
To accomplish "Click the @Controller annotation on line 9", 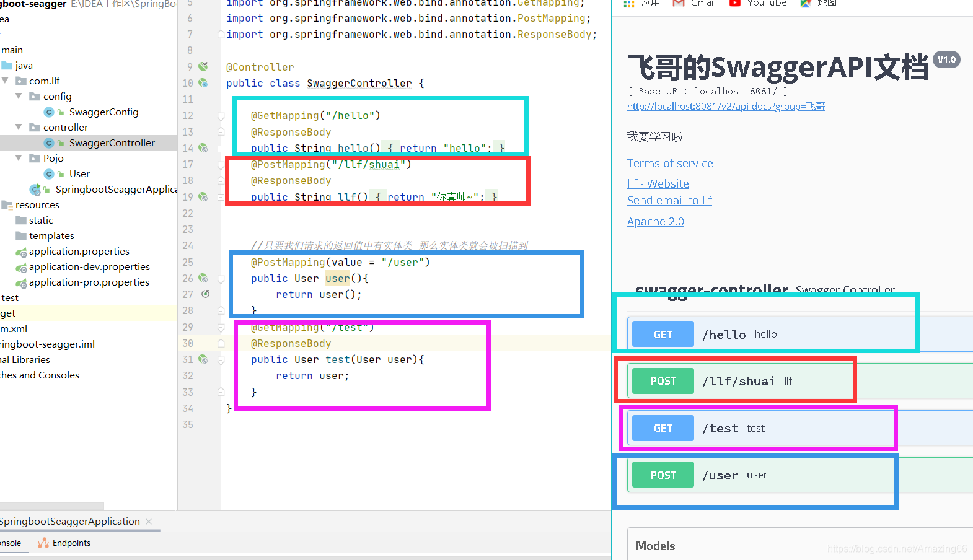I will point(260,67).
